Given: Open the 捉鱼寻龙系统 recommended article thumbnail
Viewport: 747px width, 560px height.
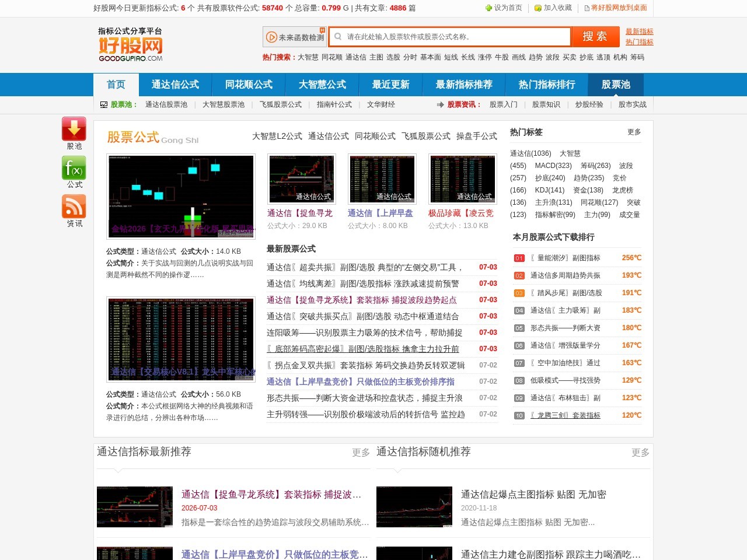Looking at the screenshot, I should pos(135,507).
